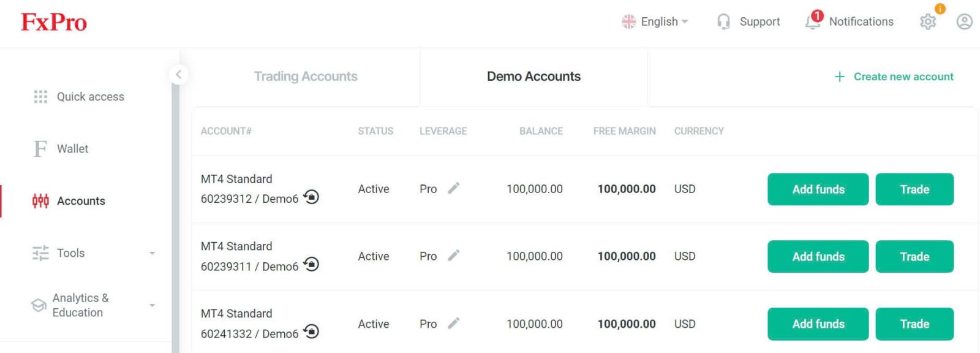Click the plus icon for new account

(x=840, y=77)
